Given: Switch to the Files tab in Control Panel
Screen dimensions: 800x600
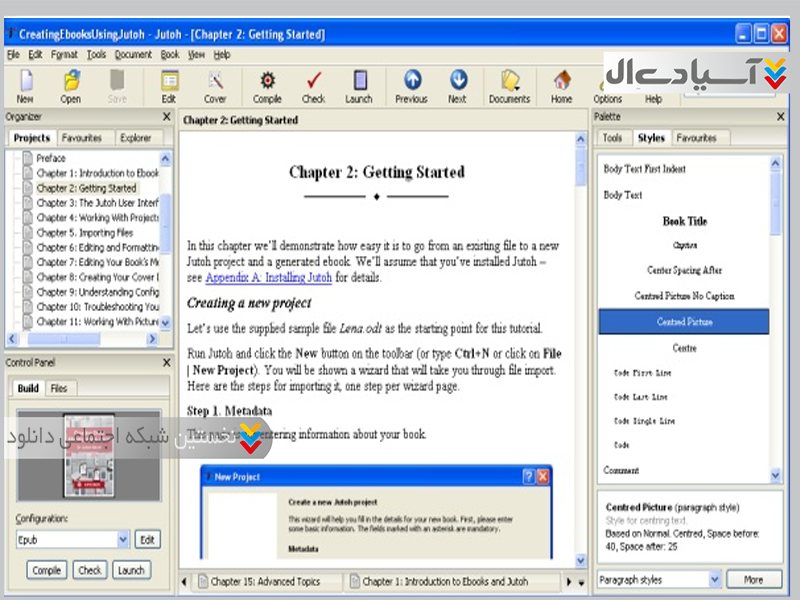Looking at the screenshot, I should tap(59, 388).
